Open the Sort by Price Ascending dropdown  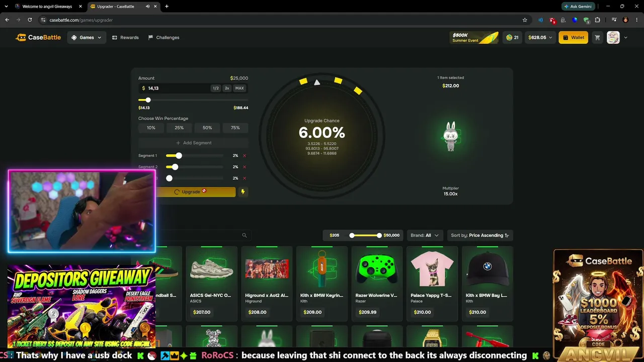click(x=480, y=235)
